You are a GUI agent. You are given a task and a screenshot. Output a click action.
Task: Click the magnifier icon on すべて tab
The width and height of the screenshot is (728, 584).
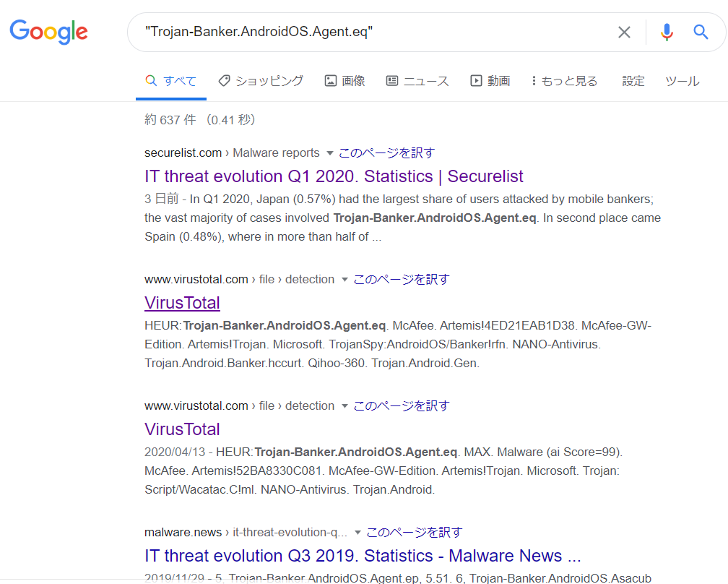[151, 80]
